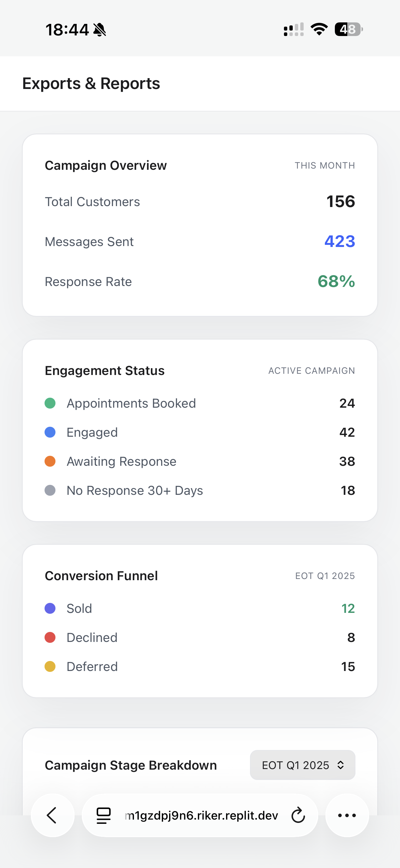Click the Messages Sent value 423
The image size is (400, 868).
pyautogui.click(x=340, y=241)
